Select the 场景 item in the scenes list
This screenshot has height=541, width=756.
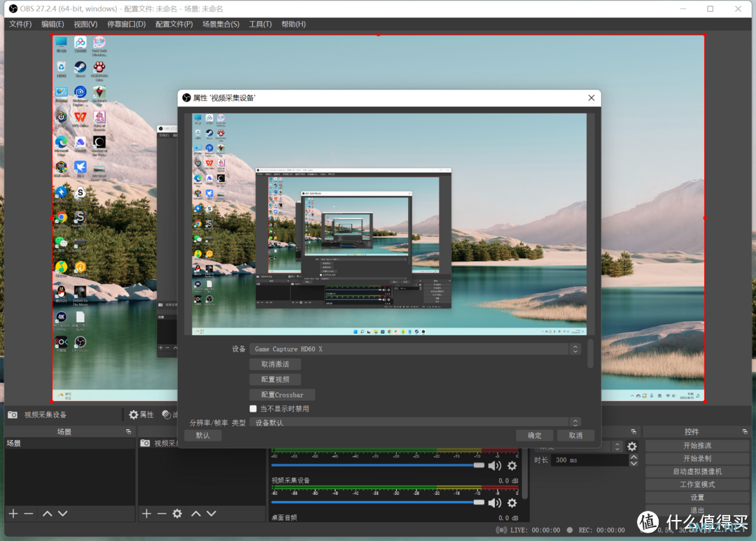point(70,443)
